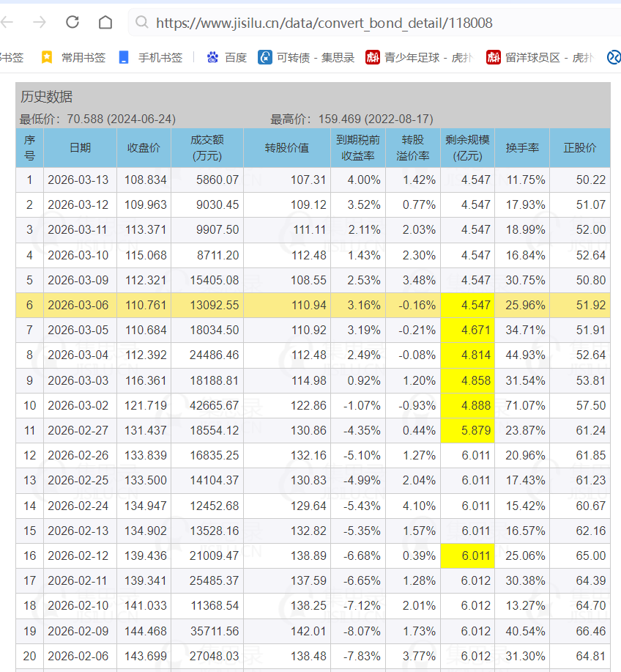Click the 成交额 column header
This screenshot has height=672, width=621.
207,147
